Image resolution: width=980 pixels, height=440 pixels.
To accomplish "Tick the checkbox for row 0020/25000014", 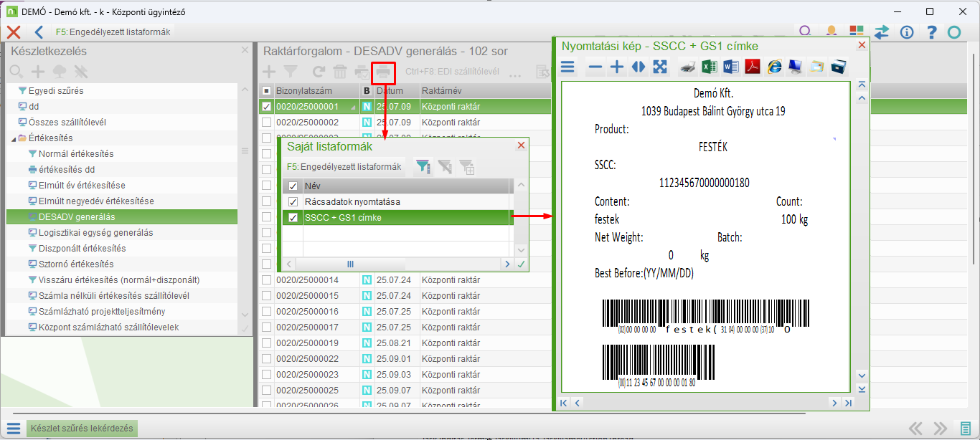I will pyautogui.click(x=267, y=280).
